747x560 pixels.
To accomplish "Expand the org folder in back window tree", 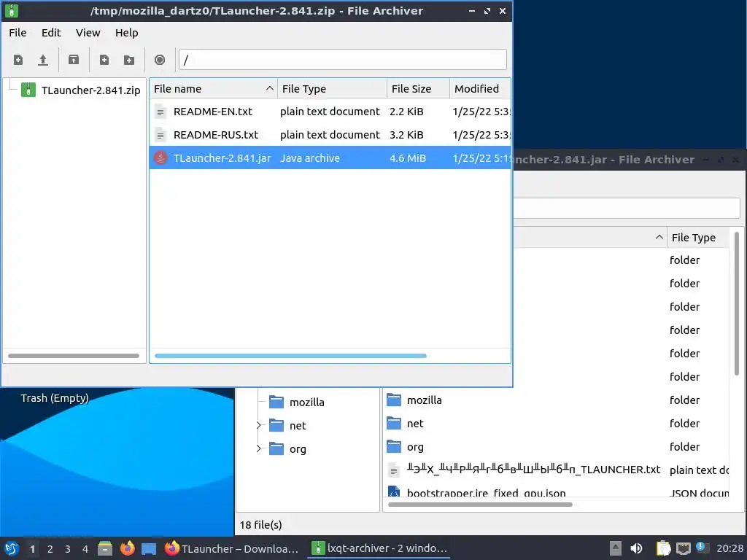I will 259,448.
